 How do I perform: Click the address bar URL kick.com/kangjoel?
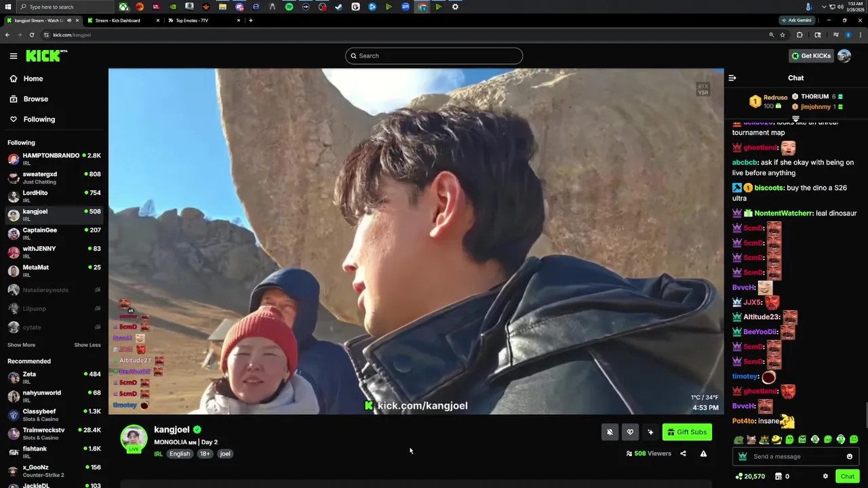tap(72, 35)
